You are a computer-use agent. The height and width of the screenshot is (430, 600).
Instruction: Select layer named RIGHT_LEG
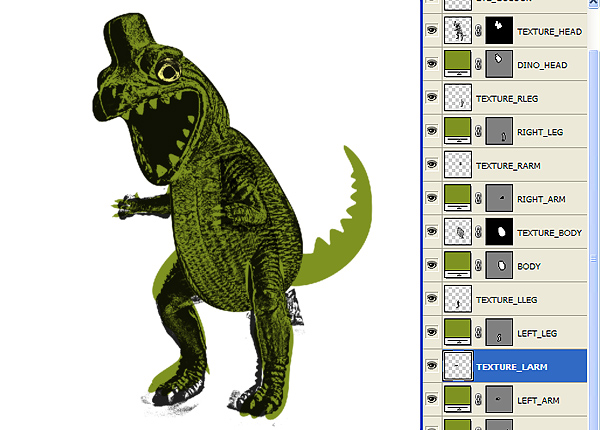point(540,132)
